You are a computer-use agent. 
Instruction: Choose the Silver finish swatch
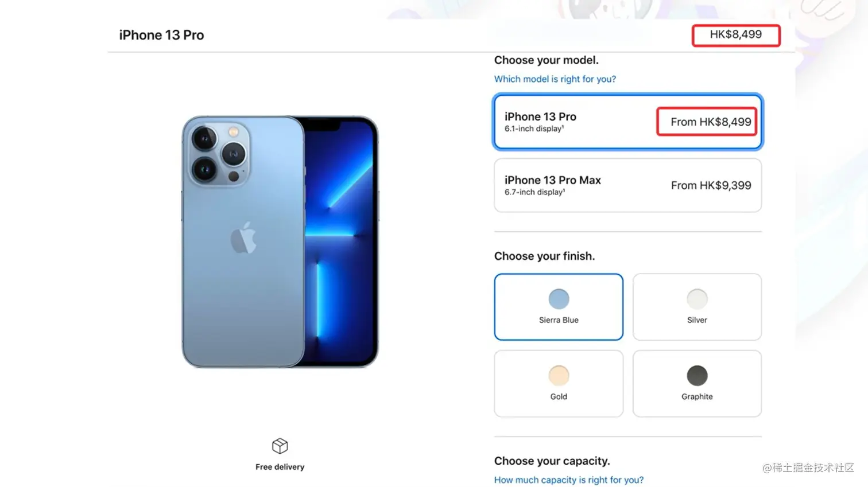tap(697, 299)
